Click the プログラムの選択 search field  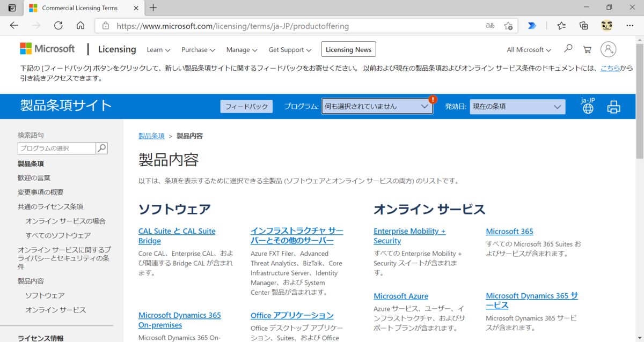pyautogui.click(x=57, y=148)
